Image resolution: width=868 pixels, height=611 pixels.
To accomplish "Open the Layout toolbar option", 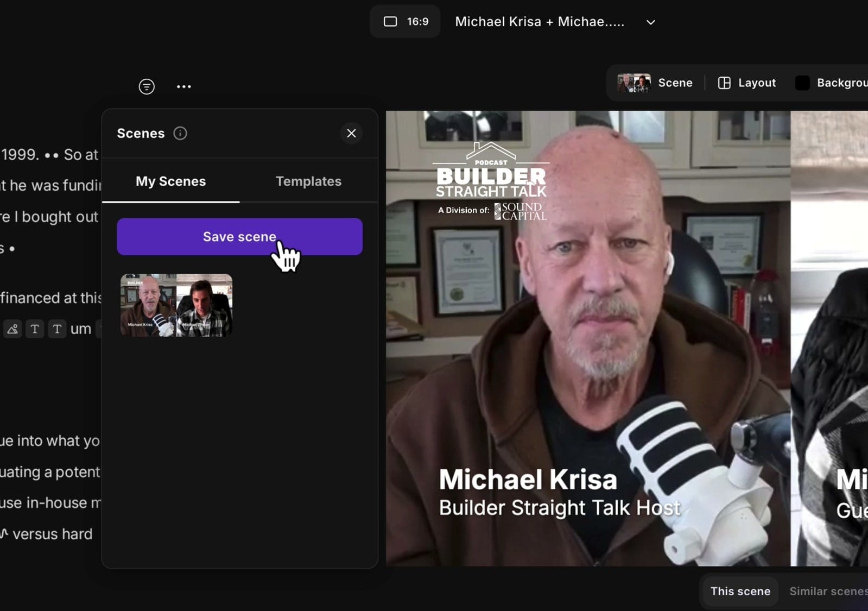I will click(747, 83).
